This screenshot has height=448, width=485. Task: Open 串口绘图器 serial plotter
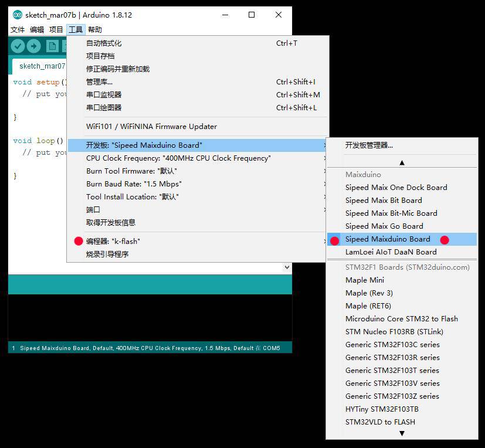click(x=198, y=107)
